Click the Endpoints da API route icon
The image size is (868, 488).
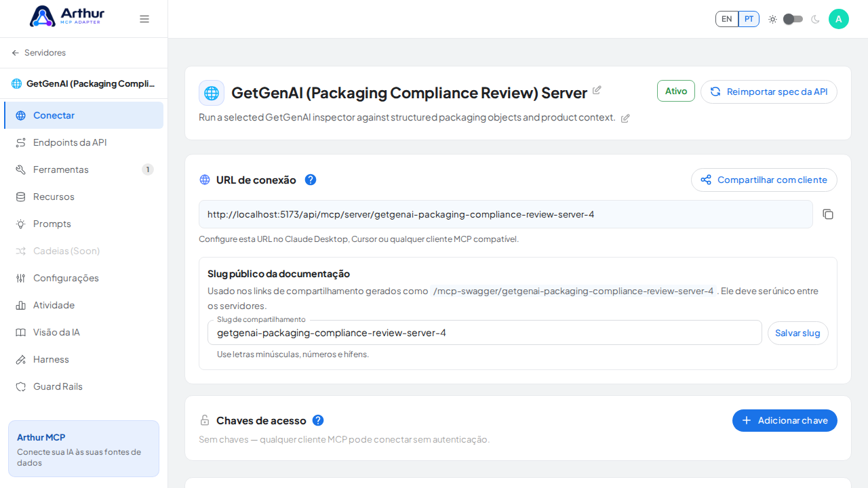point(21,142)
